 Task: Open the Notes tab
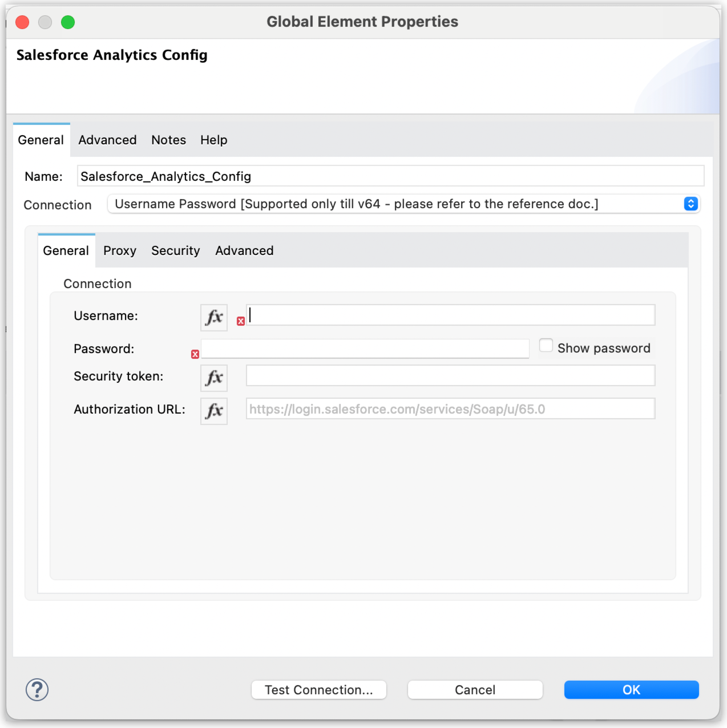168,140
